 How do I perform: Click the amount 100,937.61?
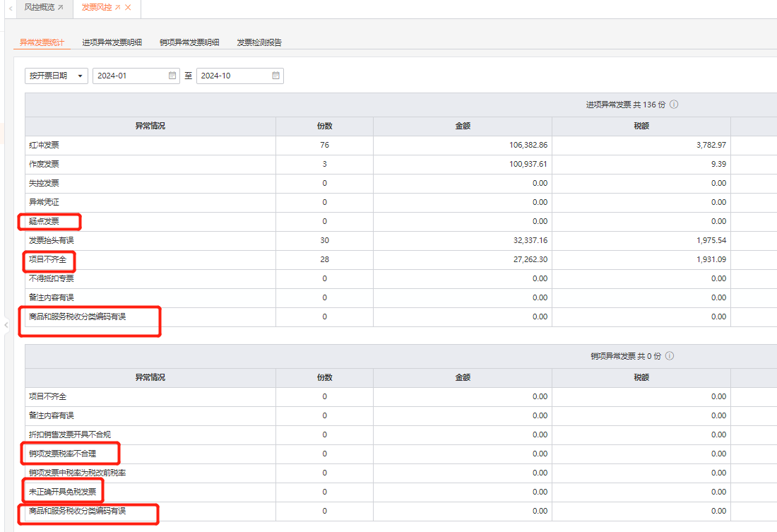pyautogui.click(x=528, y=164)
